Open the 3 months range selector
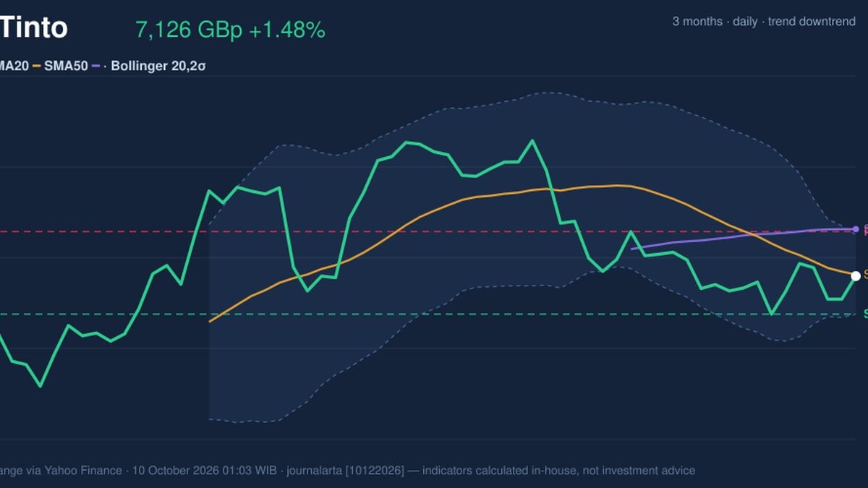Viewport: 868px width, 488px height. pyautogui.click(x=697, y=22)
